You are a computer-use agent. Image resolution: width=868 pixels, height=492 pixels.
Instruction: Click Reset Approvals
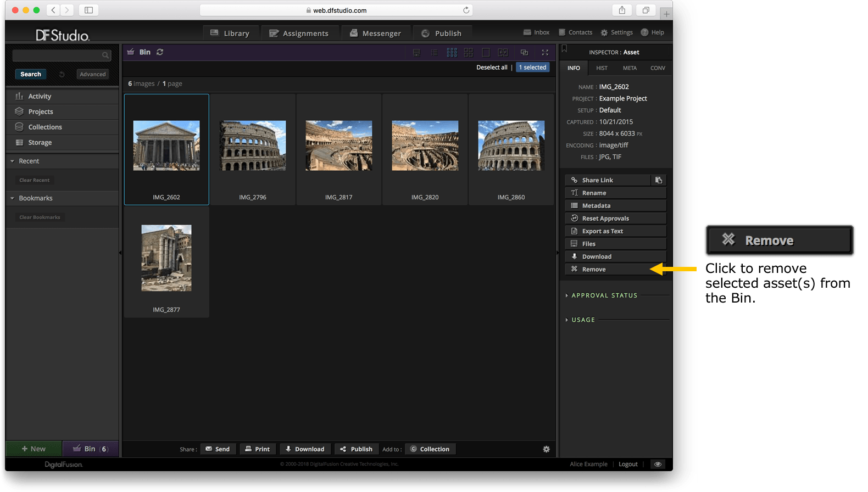coord(615,219)
